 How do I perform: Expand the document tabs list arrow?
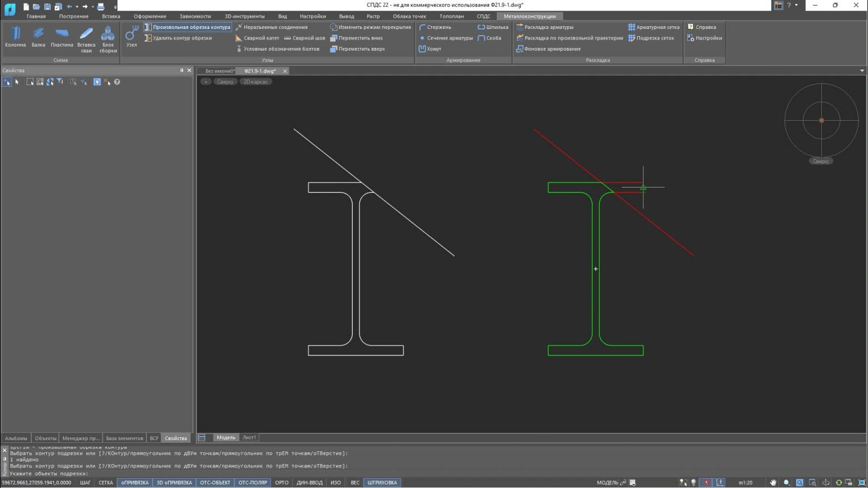[862, 71]
